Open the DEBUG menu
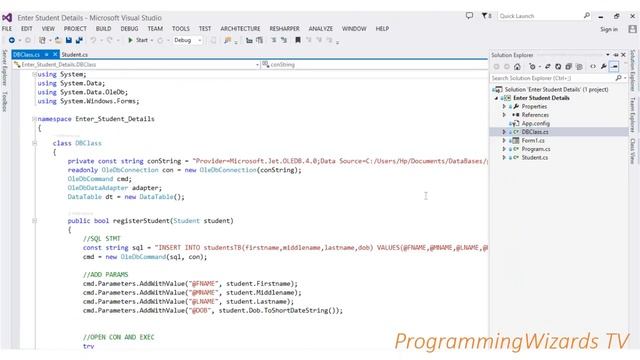The width and height of the screenshot is (640, 360). [x=129, y=29]
